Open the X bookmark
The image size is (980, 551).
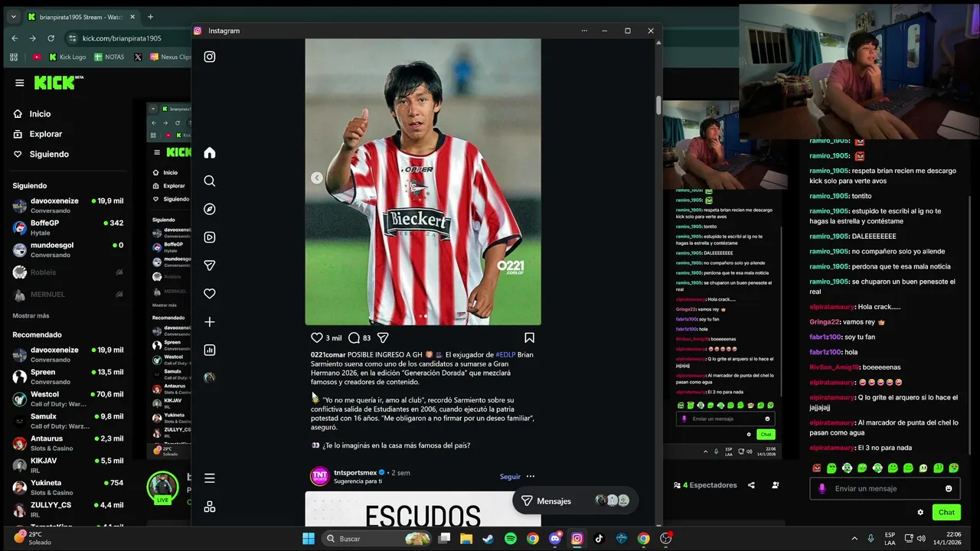pos(138,57)
